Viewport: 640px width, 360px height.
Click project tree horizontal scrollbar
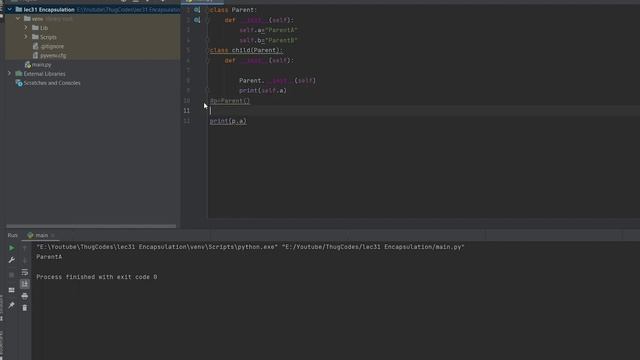pyautogui.click(x=91, y=226)
